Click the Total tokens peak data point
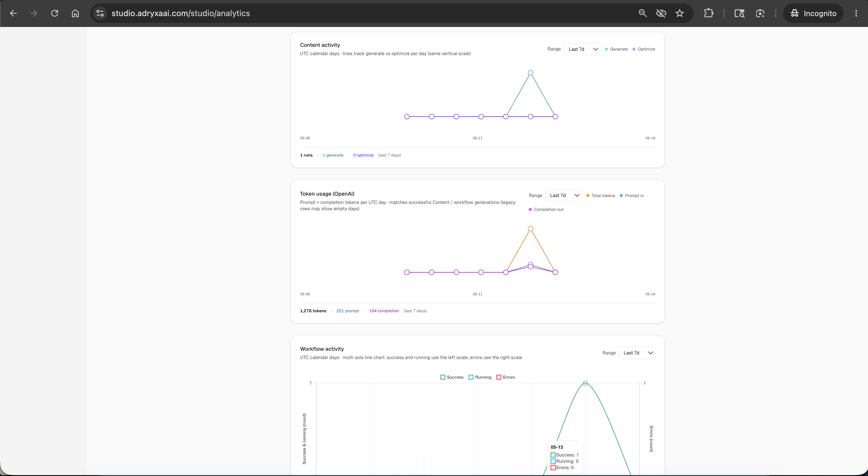The width and height of the screenshot is (868, 476). click(530, 229)
